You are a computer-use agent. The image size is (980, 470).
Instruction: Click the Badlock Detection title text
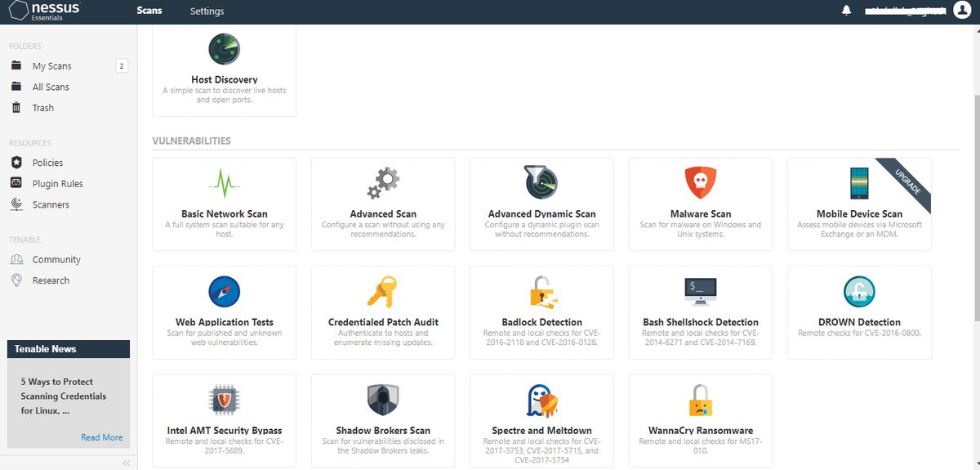[541, 322]
